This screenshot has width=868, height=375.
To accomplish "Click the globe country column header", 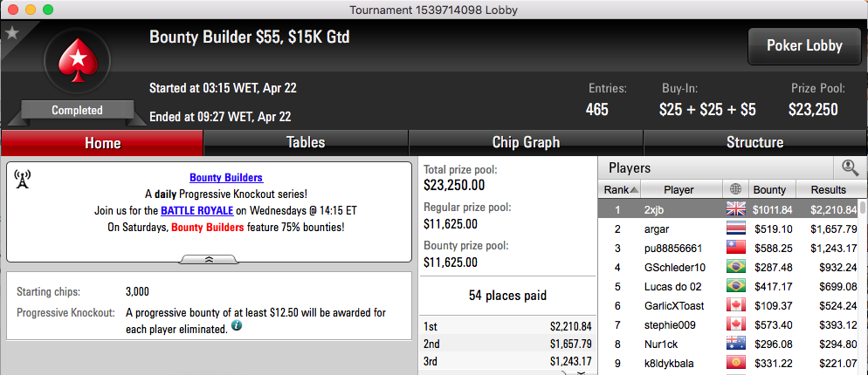I will pos(735,189).
